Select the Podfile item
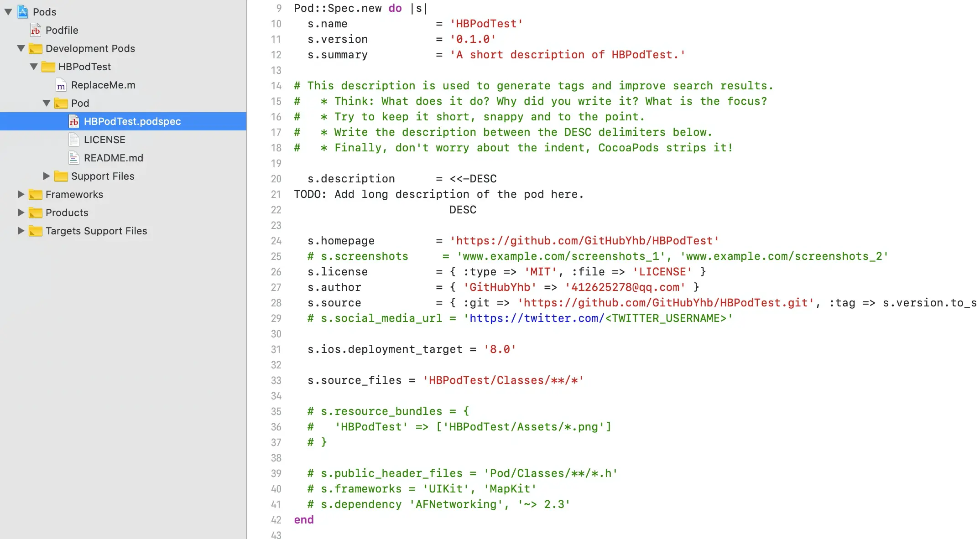 pos(62,30)
